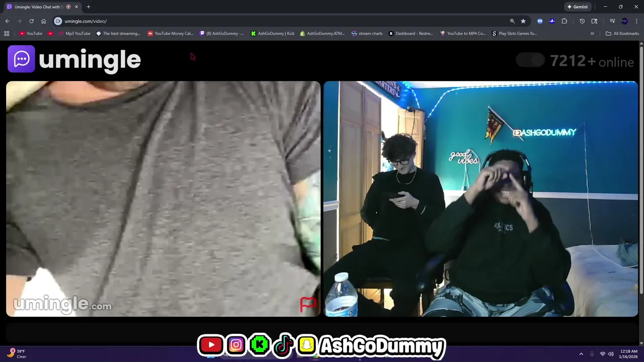Screen dimensions: 644x362
Task: Open a new tab with the plus button
Action: pos(88,7)
